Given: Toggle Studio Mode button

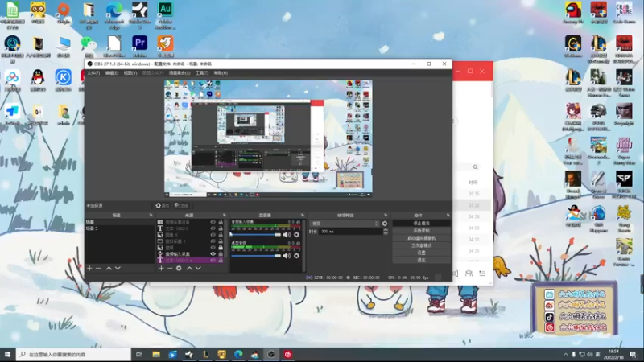Looking at the screenshot, I should [421, 245].
